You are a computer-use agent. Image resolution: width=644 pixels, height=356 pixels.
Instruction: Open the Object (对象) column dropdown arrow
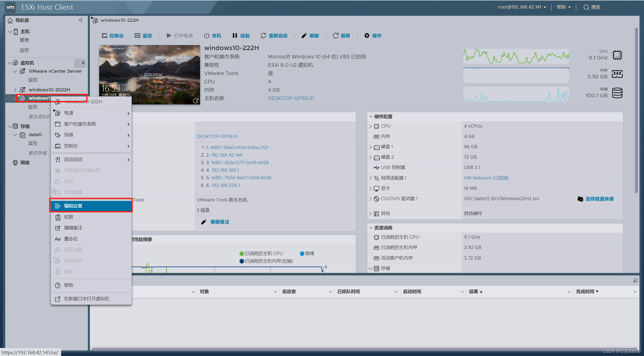[x=275, y=292]
